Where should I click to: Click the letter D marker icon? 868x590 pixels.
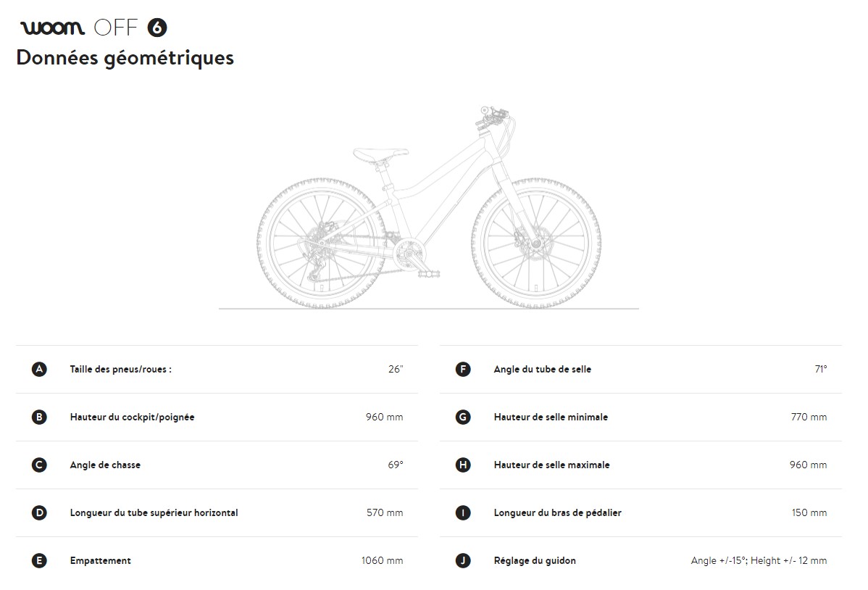(x=39, y=512)
